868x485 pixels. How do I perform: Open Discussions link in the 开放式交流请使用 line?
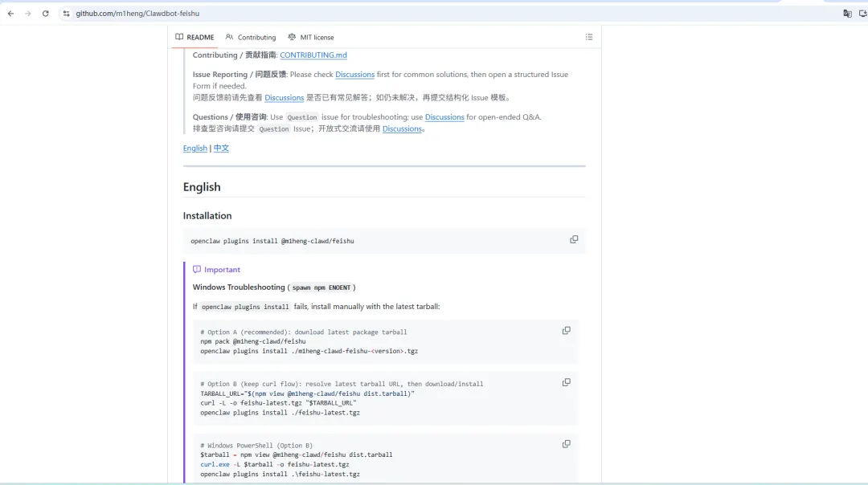pos(402,128)
